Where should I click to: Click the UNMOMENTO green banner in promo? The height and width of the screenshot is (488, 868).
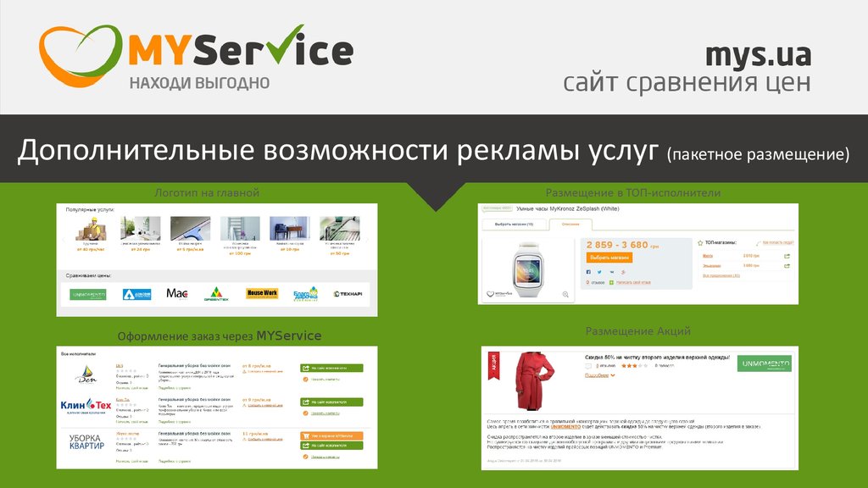(764, 363)
